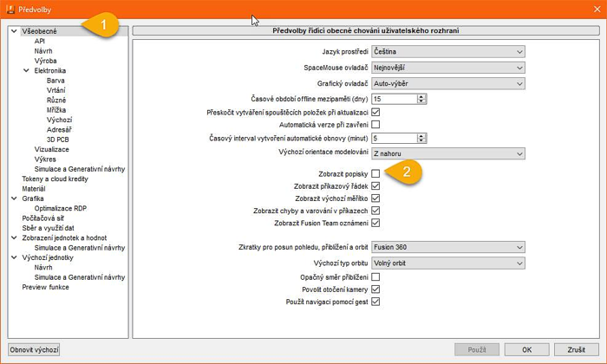Viewport: 607px width, 364px height.
Task: Uncheck Zobrazit příkazový řádek checkbox
Action: 375,185
